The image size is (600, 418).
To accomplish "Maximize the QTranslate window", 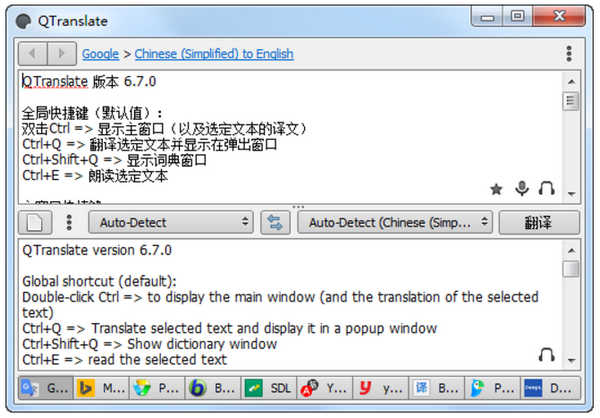I will tap(517, 17).
